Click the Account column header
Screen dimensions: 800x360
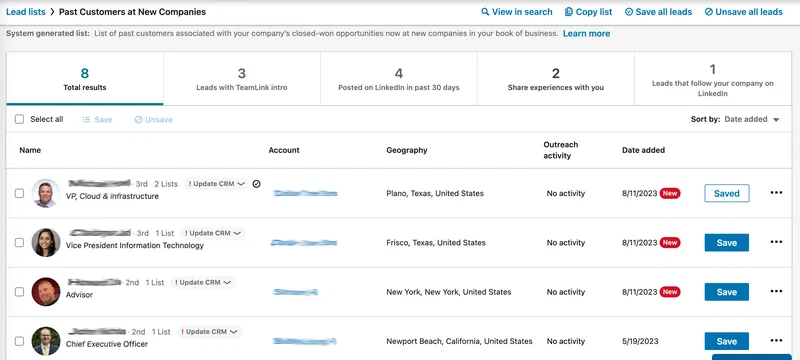coord(284,150)
